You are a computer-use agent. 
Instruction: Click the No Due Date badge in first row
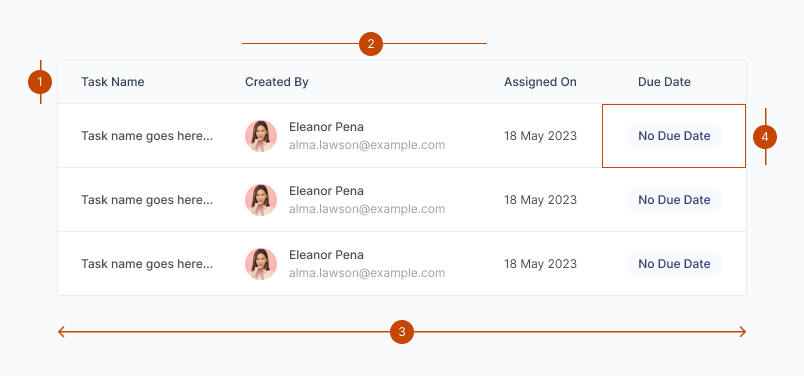(674, 136)
